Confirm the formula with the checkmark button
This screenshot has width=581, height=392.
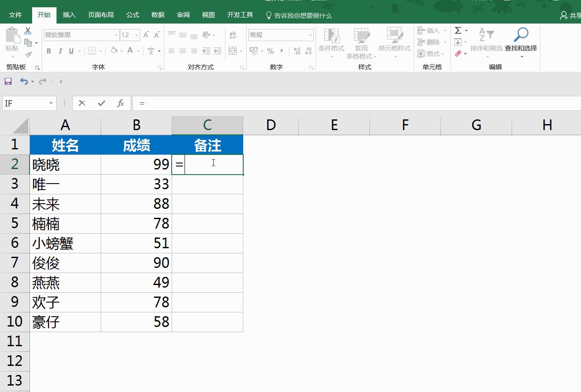(101, 103)
